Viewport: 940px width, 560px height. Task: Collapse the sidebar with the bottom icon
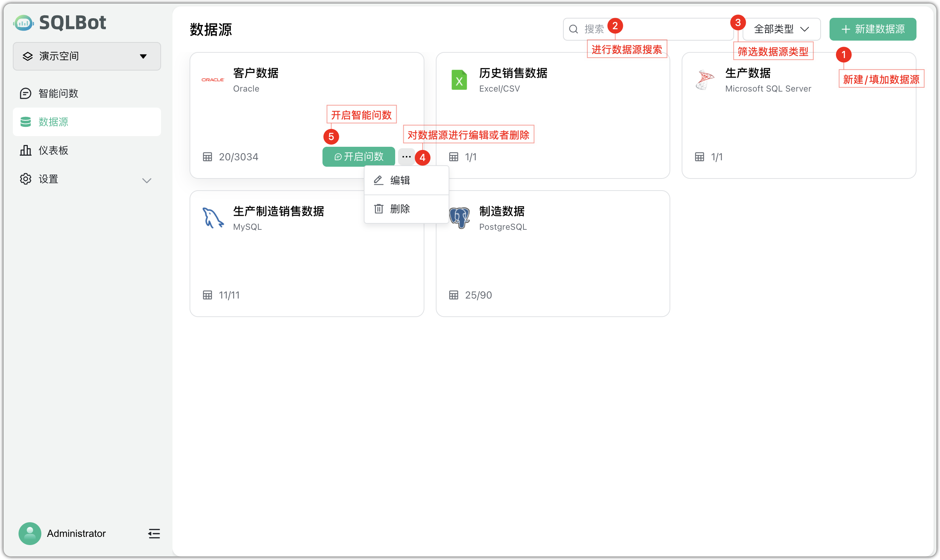pos(154,534)
